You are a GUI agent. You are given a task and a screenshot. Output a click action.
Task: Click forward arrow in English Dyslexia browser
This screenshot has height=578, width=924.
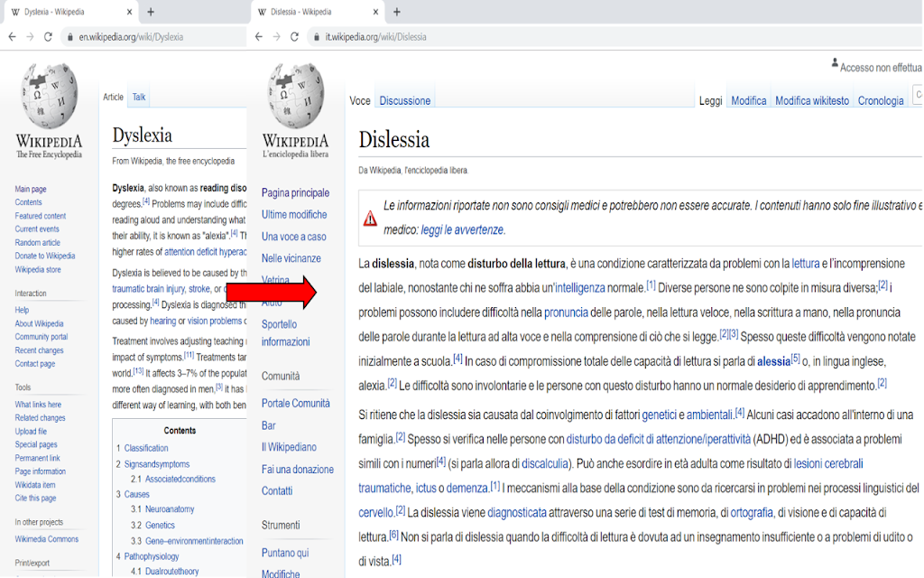tap(30, 36)
